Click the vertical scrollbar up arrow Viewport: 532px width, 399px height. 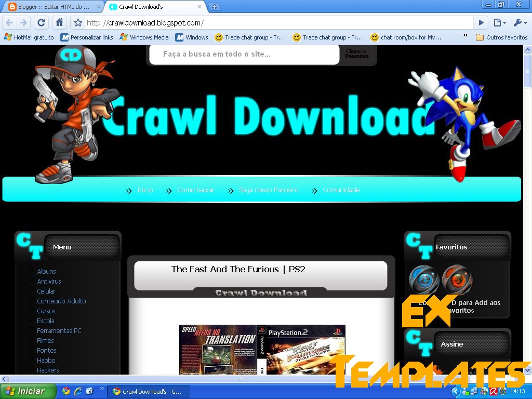528,49
